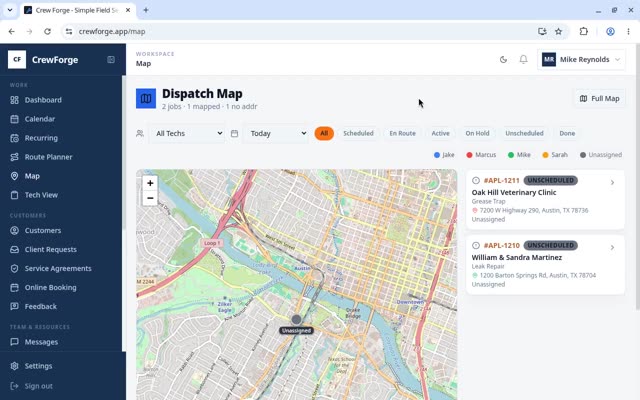Click the Full Map button
Image resolution: width=640 pixels, height=400 pixels.
click(600, 98)
